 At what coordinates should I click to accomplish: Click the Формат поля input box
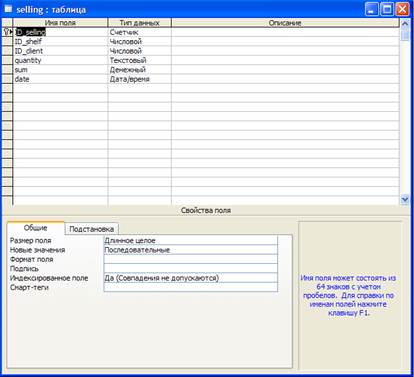click(x=191, y=259)
